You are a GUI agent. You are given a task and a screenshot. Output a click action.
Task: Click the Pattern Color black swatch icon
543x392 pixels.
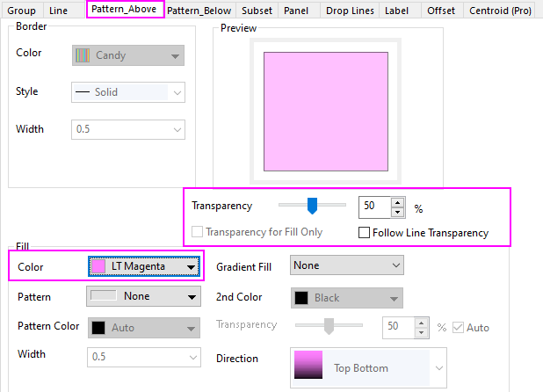click(x=99, y=327)
